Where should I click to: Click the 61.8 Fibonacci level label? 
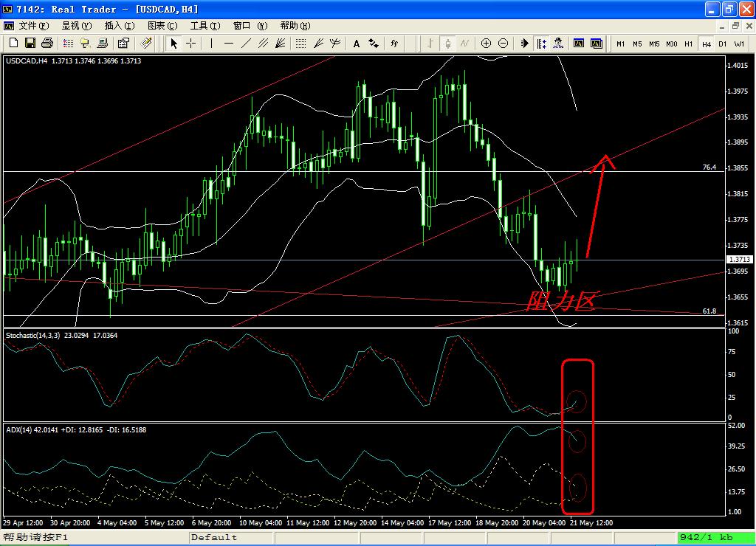point(709,311)
